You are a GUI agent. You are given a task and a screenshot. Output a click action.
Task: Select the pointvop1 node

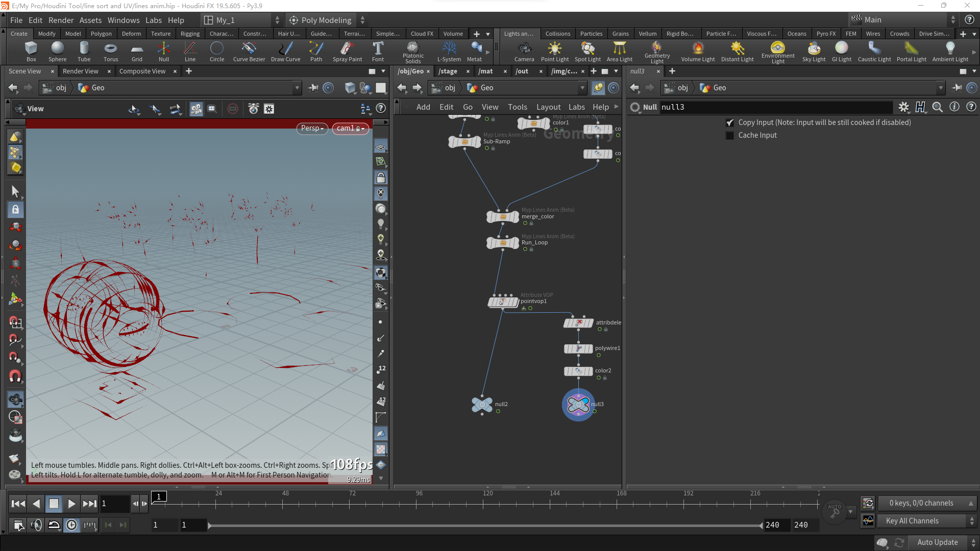pos(503,302)
